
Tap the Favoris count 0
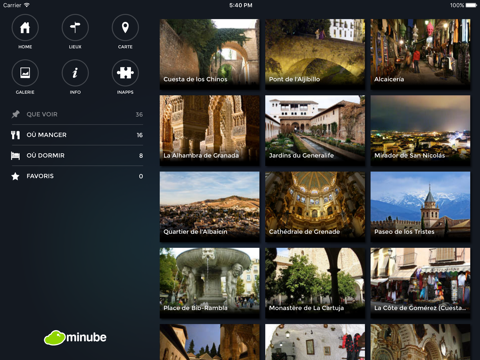click(x=141, y=176)
